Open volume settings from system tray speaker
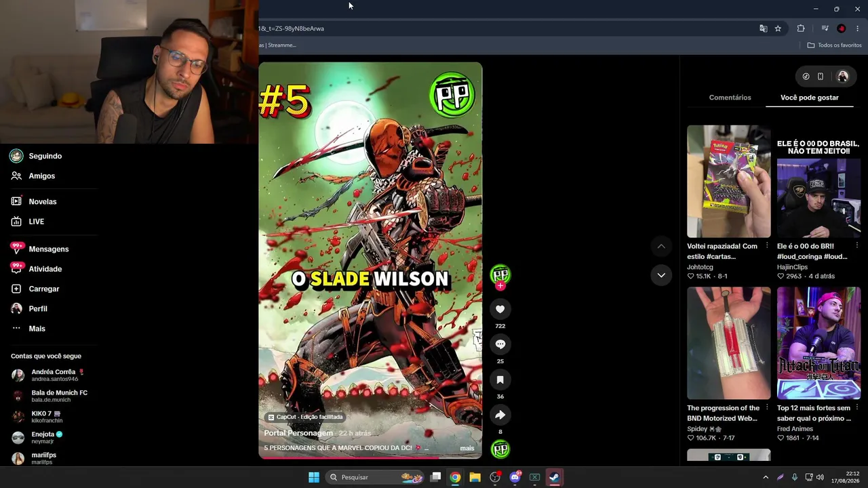The height and width of the screenshot is (488, 868). (820, 477)
